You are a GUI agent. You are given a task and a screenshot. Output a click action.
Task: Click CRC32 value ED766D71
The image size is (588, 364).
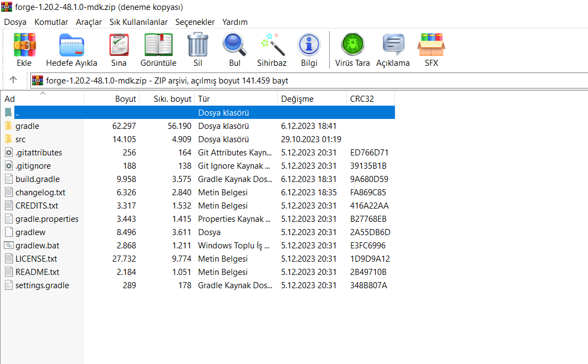pos(369,153)
